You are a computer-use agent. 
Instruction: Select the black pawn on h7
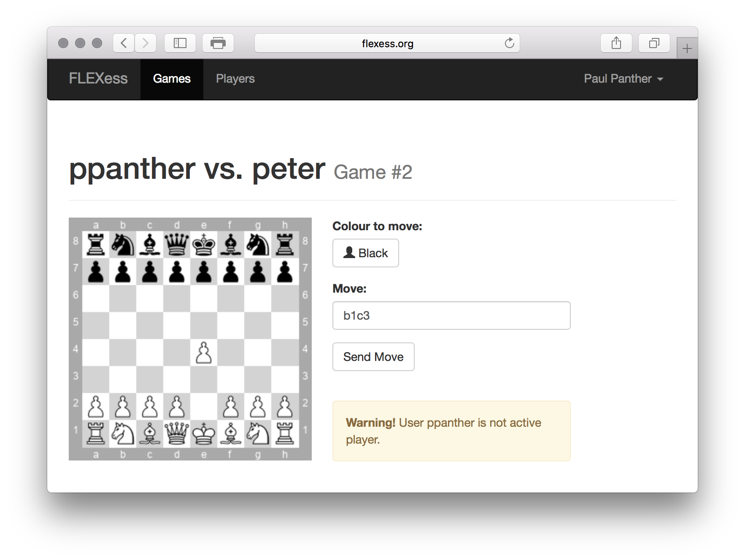point(285,272)
